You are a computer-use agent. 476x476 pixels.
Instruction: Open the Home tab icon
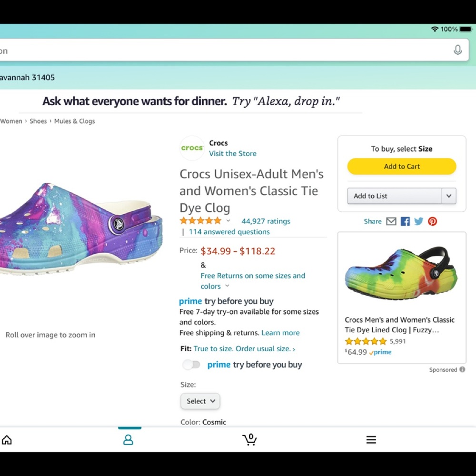tap(7, 440)
